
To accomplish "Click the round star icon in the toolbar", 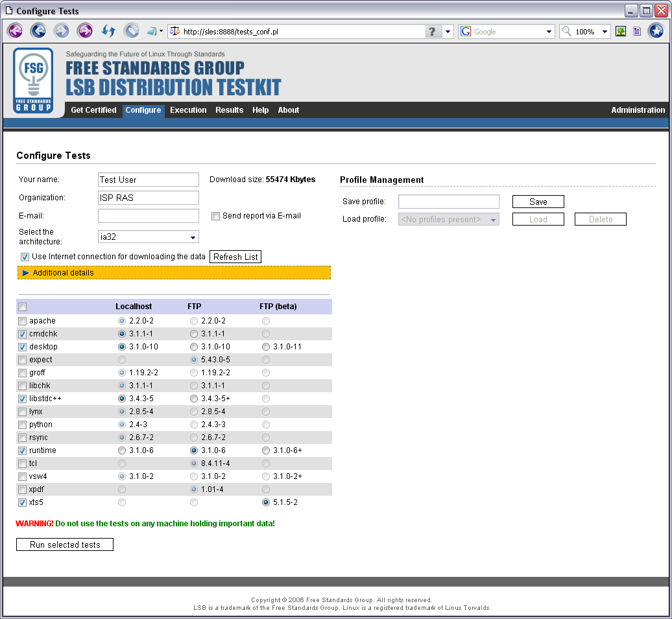I will click(x=656, y=31).
